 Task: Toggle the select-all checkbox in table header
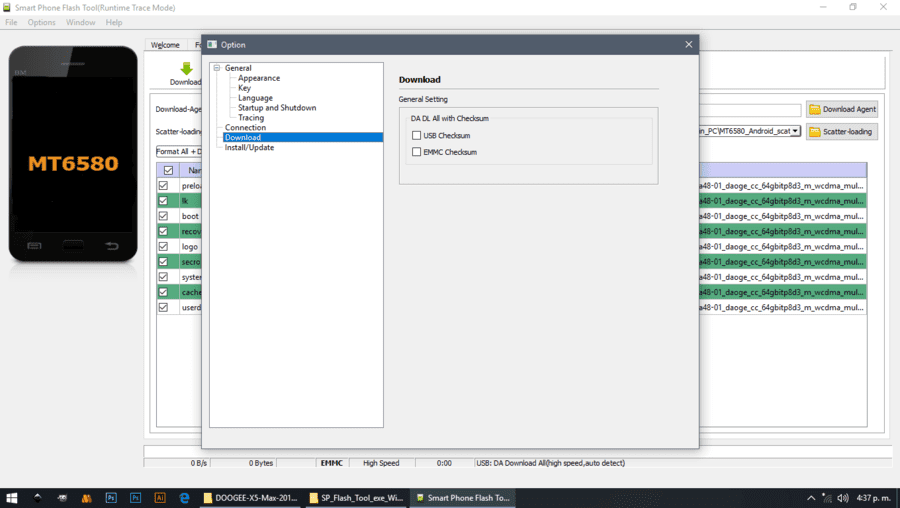(168, 170)
